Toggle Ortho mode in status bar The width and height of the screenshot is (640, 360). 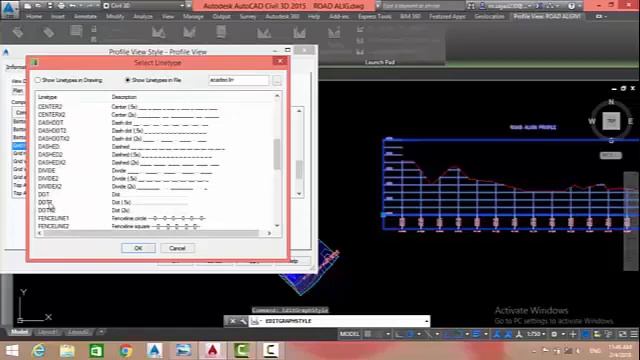point(399,334)
